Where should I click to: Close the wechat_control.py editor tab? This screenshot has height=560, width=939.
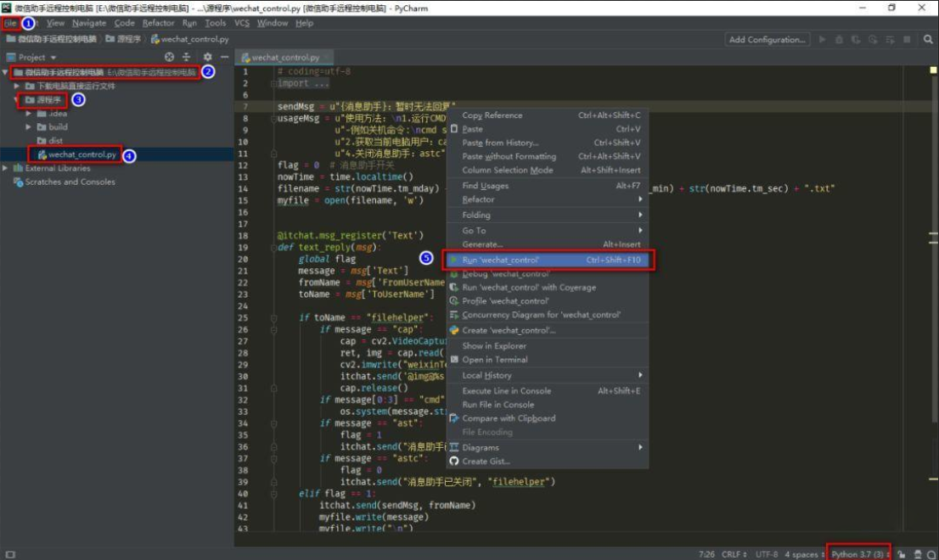pos(327,58)
